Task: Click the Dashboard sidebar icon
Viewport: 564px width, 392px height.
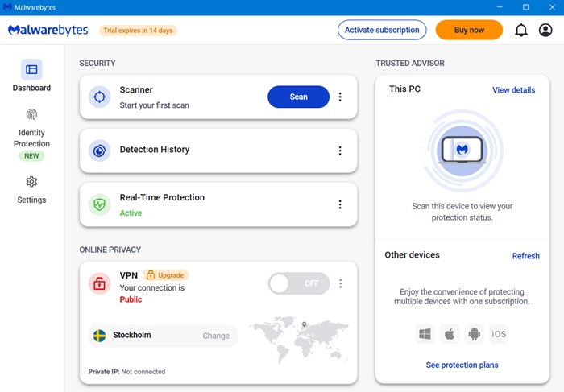Action: pyautogui.click(x=31, y=69)
